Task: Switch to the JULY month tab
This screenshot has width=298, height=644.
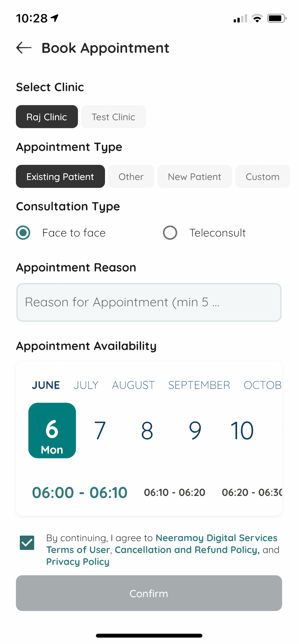Action: (86, 385)
